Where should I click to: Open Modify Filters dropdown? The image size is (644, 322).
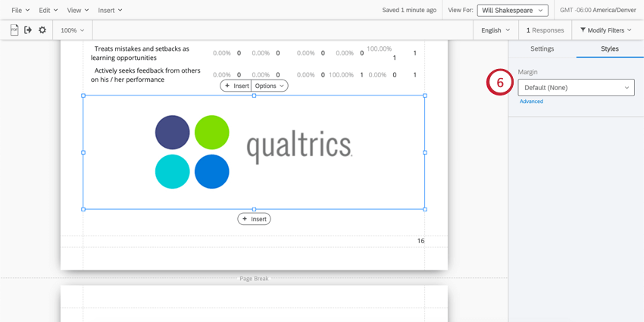(x=605, y=30)
